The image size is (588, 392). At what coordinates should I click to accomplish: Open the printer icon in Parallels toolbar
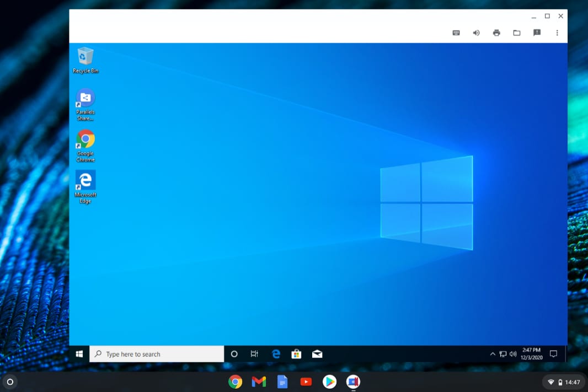(x=496, y=33)
